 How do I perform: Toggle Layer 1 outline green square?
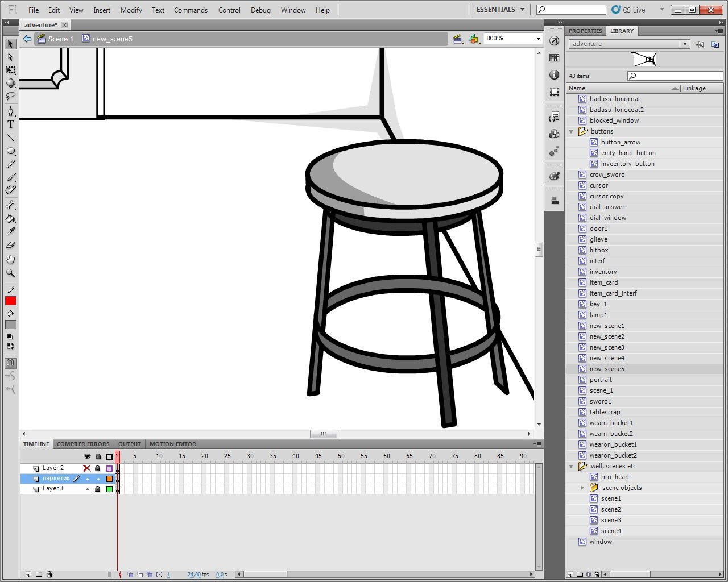pos(109,489)
